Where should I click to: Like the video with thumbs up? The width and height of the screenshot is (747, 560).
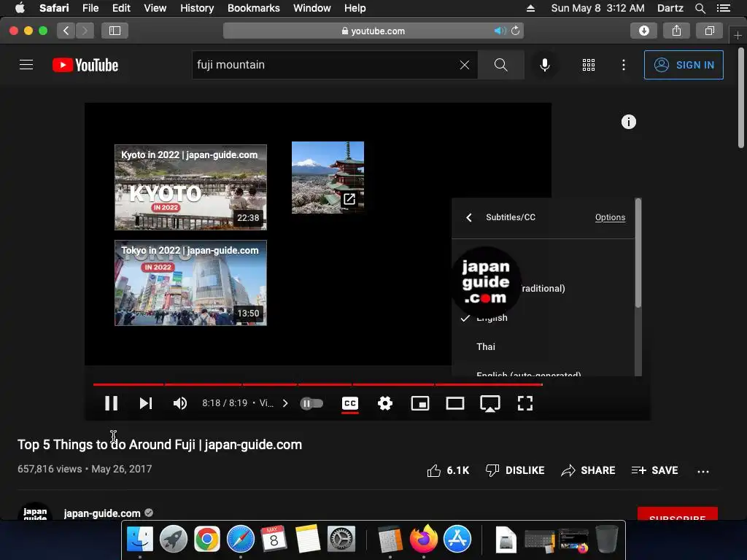click(448, 470)
